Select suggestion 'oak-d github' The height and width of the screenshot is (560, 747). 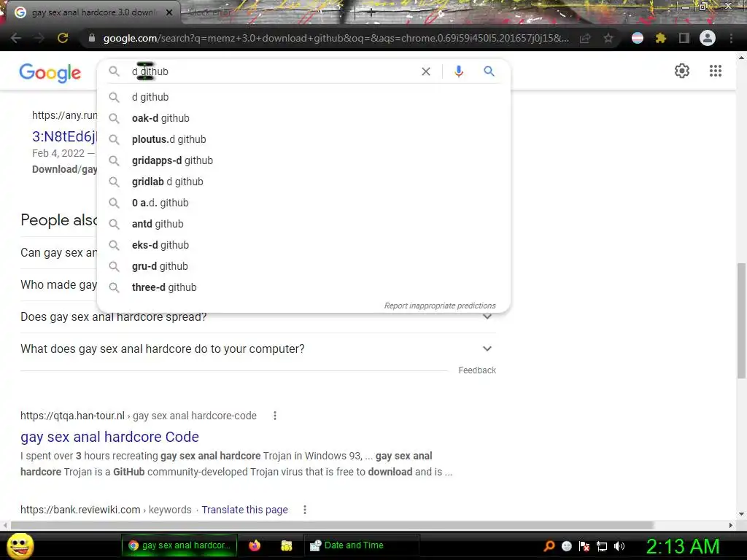click(x=303, y=118)
